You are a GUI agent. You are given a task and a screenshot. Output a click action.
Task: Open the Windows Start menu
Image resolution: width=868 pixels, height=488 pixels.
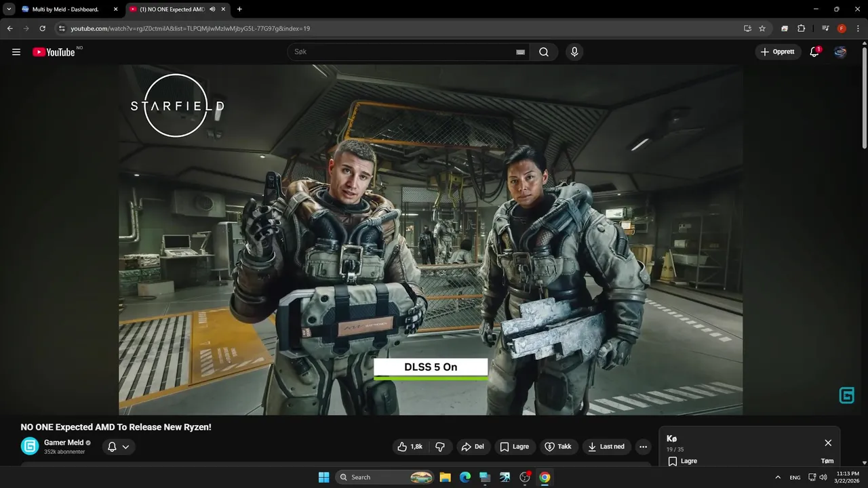pyautogui.click(x=323, y=477)
